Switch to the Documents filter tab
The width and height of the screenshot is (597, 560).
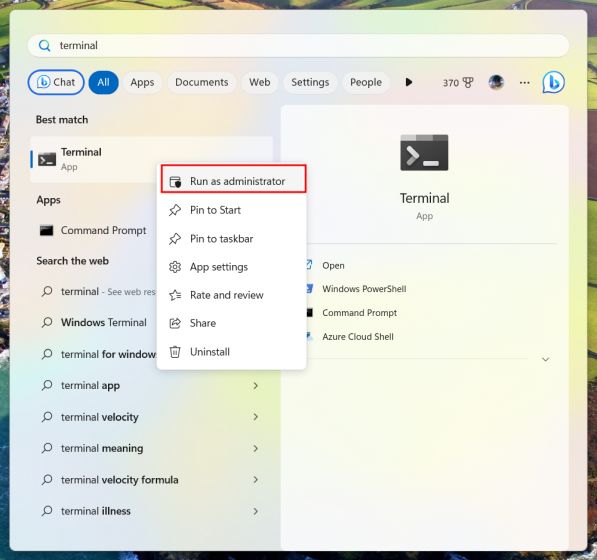click(202, 82)
